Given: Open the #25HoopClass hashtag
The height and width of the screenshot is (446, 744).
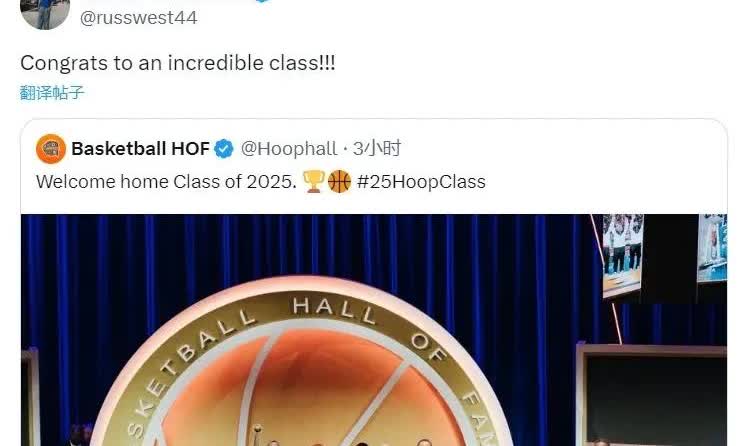Looking at the screenshot, I should (x=421, y=182).
